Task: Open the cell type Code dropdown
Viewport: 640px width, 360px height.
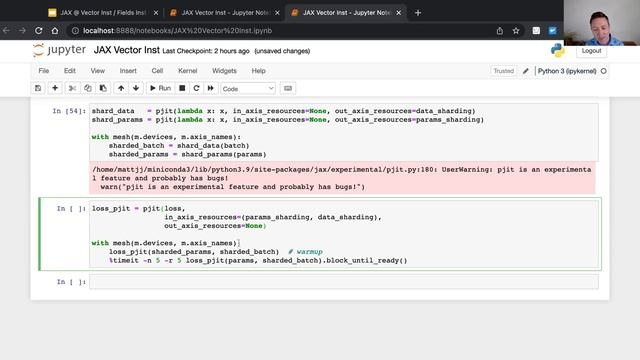Action: point(248,89)
